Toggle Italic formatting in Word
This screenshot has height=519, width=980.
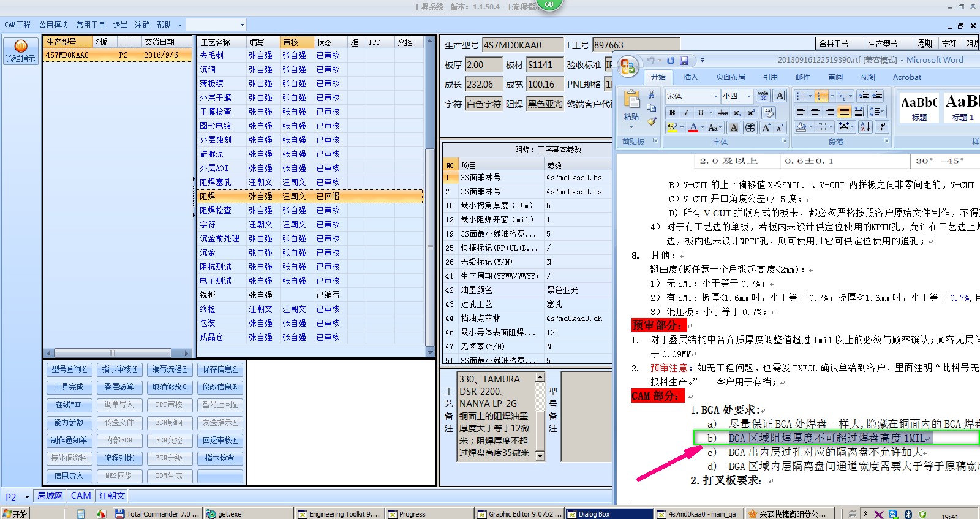tap(686, 113)
